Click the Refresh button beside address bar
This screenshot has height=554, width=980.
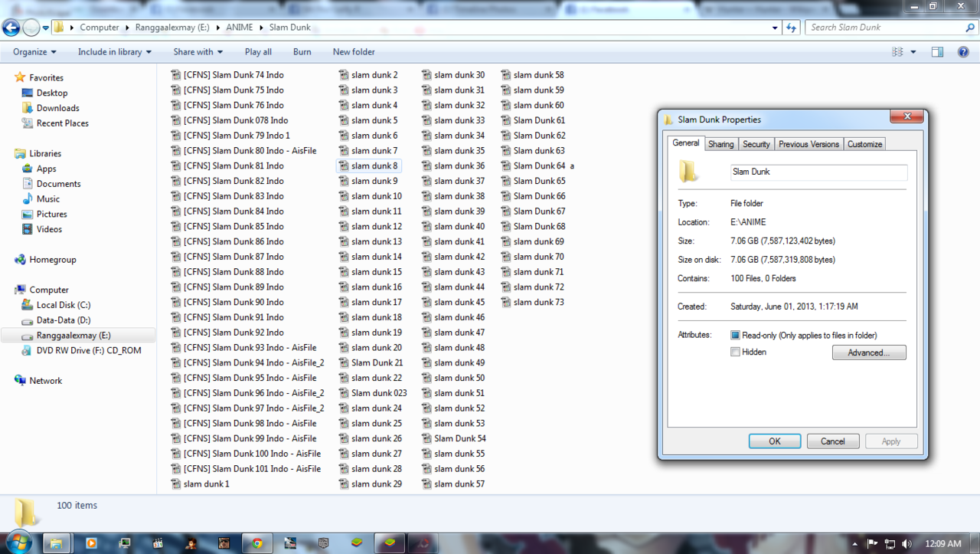(792, 28)
